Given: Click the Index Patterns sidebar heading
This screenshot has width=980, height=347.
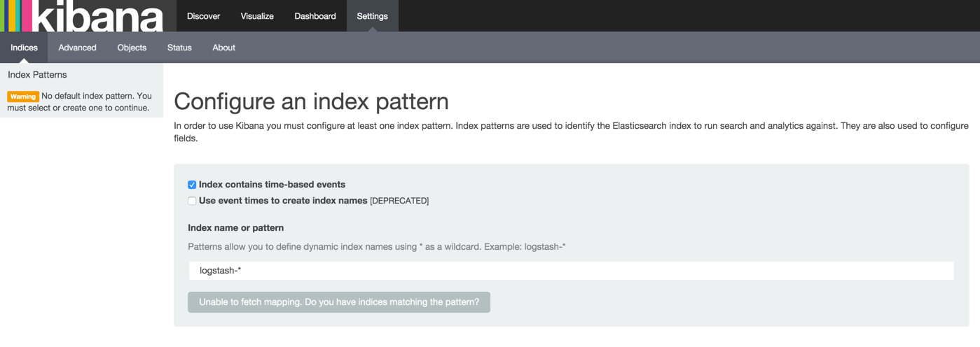Looking at the screenshot, I should coord(37,75).
